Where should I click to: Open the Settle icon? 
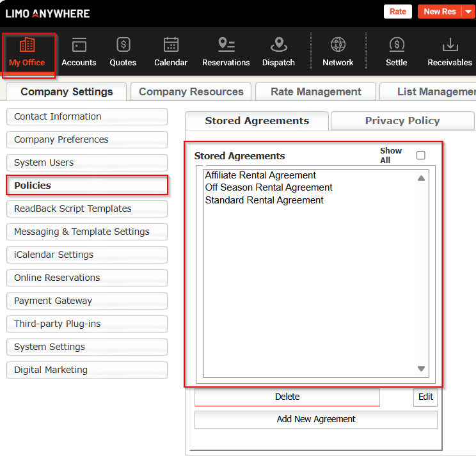pyautogui.click(x=396, y=45)
